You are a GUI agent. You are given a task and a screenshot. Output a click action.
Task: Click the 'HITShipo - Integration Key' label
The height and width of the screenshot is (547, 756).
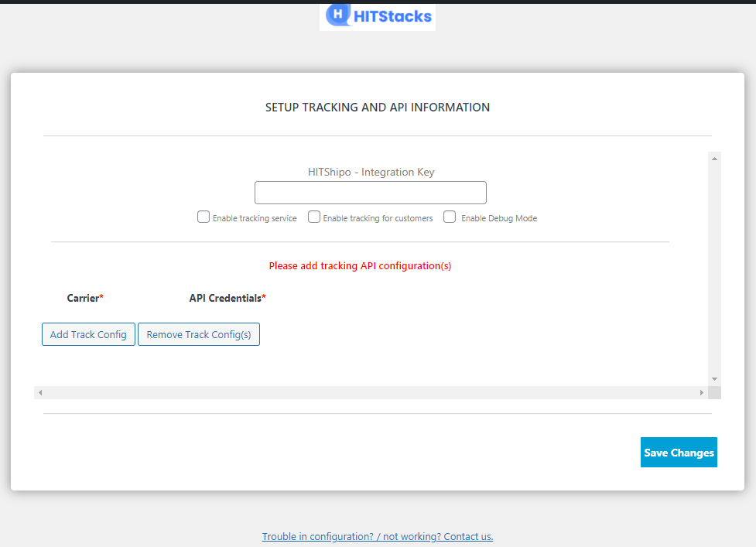[371, 172]
